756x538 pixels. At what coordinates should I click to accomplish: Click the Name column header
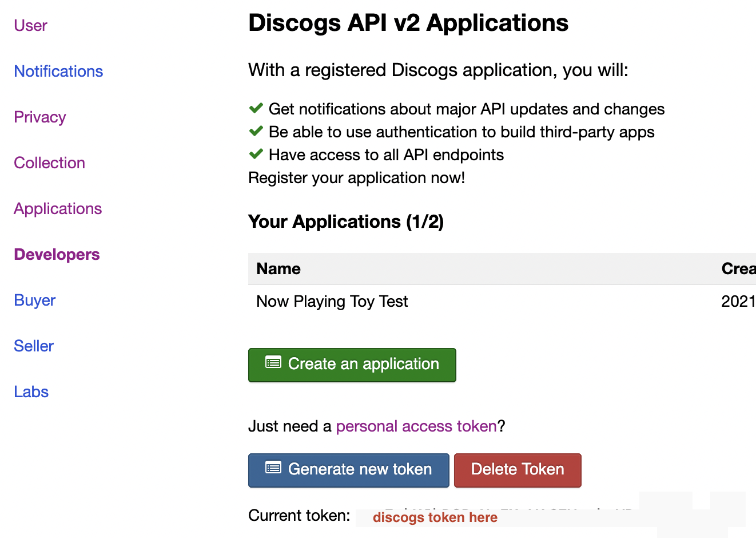[278, 269]
